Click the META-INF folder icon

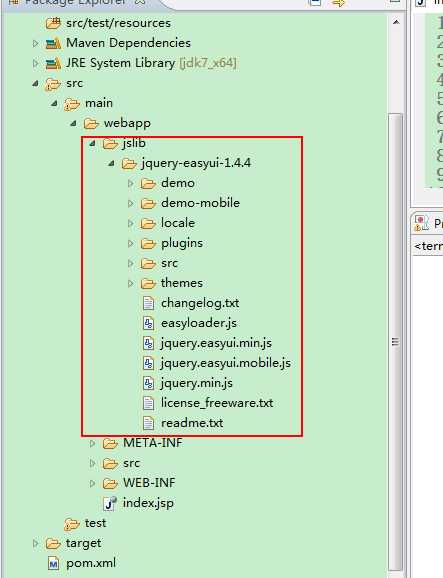pyautogui.click(x=110, y=443)
